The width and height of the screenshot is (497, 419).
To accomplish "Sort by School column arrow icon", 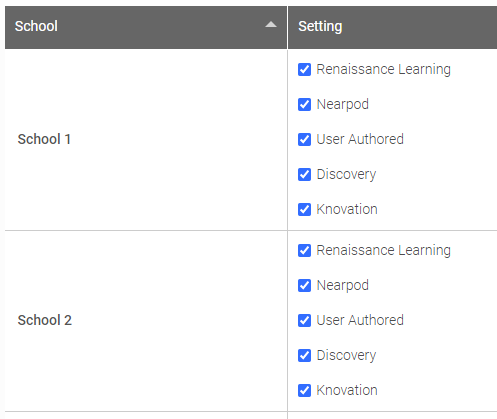I will pyautogui.click(x=271, y=25).
